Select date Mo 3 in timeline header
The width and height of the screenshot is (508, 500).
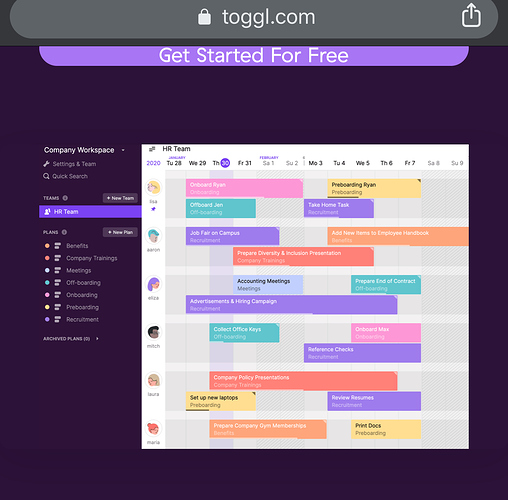(315, 163)
